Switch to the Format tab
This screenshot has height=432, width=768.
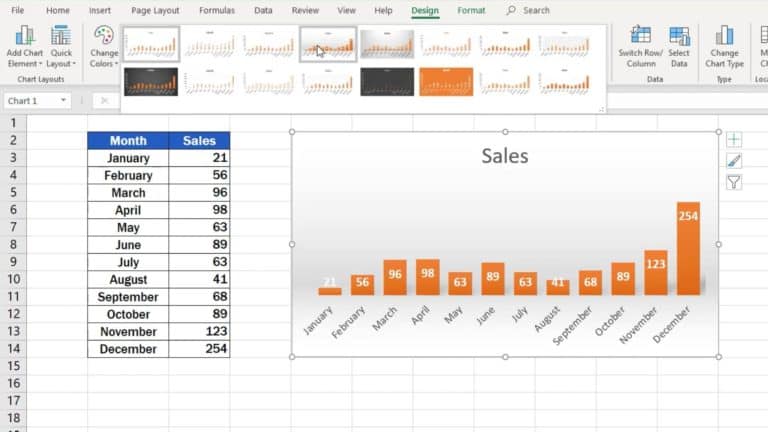pyautogui.click(x=471, y=11)
